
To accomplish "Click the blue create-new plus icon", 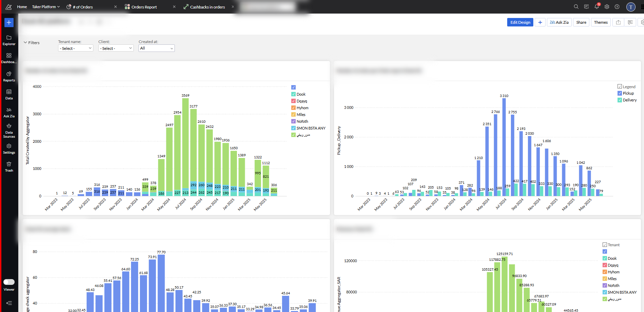I will click(9, 22).
